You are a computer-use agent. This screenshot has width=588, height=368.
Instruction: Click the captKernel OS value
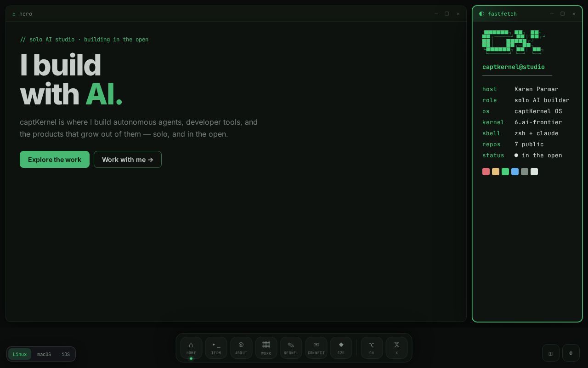click(538, 111)
